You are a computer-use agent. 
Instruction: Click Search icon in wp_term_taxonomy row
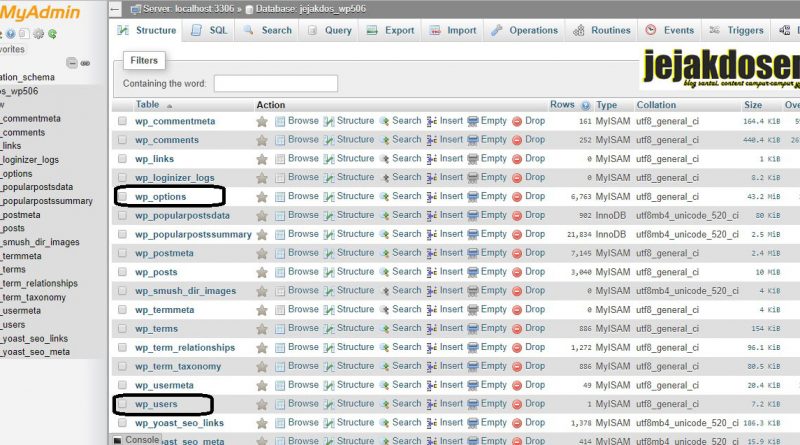[x=384, y=366]
